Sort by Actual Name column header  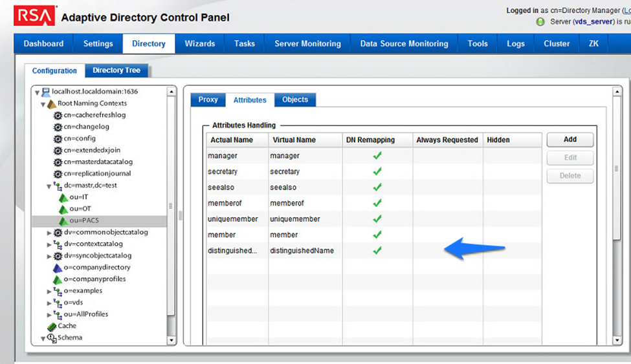(238, 140)
